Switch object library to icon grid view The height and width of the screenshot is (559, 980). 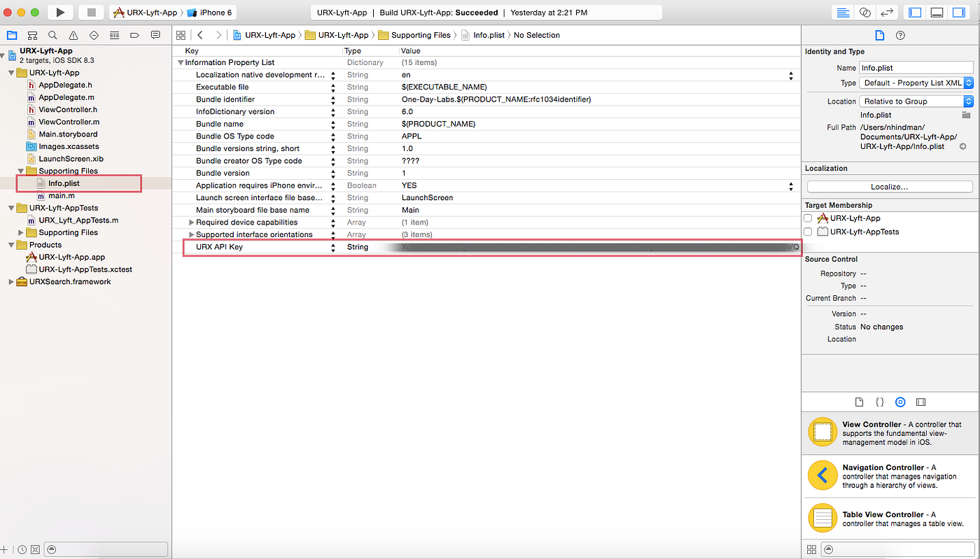811,550
